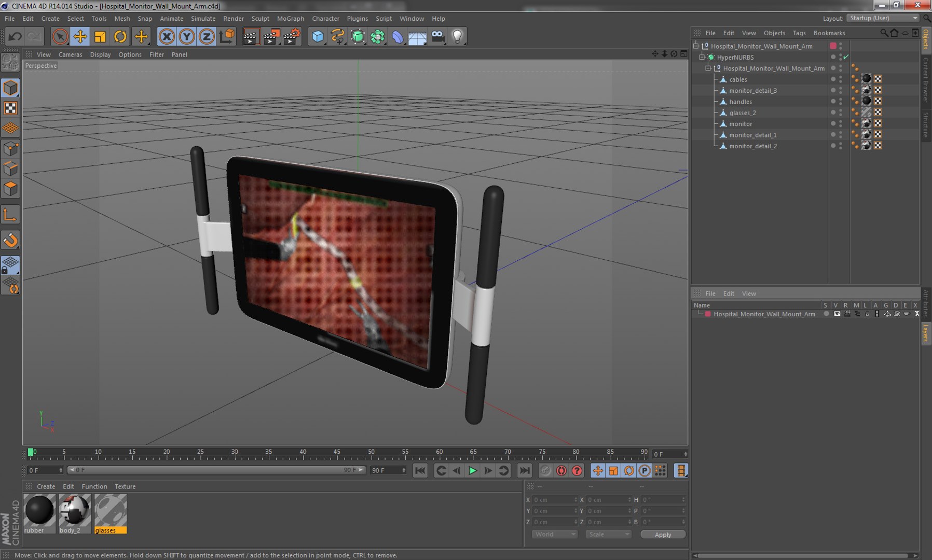The height and width of the screenshot is (560, 932).
Task: Open the spline tools icon
Action: 338,36
